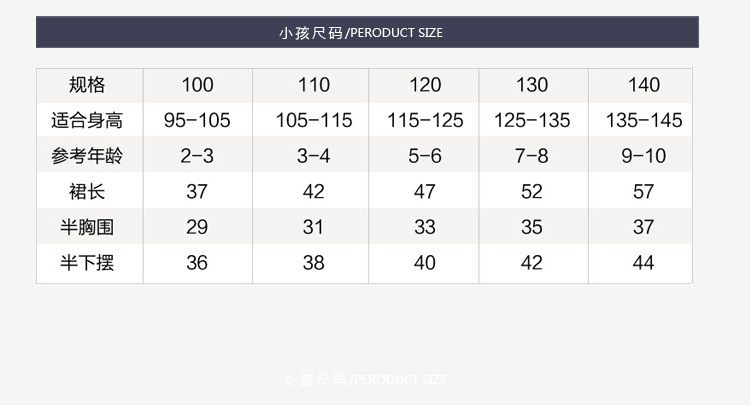Click the 95-105 height range cell
750x405 pixels.
[197, 121]
